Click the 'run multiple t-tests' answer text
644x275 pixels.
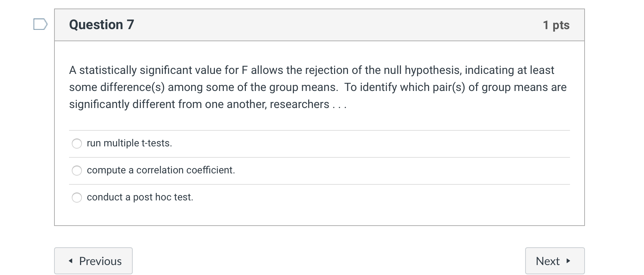(x=129, y=144)
